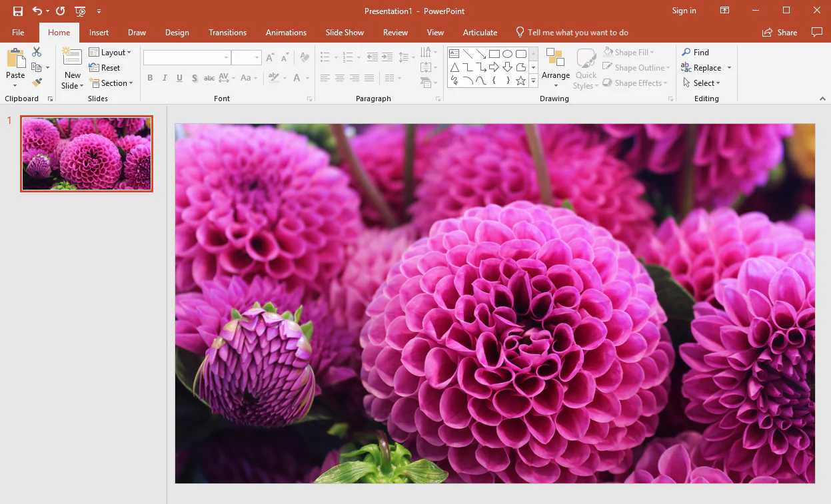Select the Down Arrow block shape
This screenshot has width=831, height=504.
508,67
